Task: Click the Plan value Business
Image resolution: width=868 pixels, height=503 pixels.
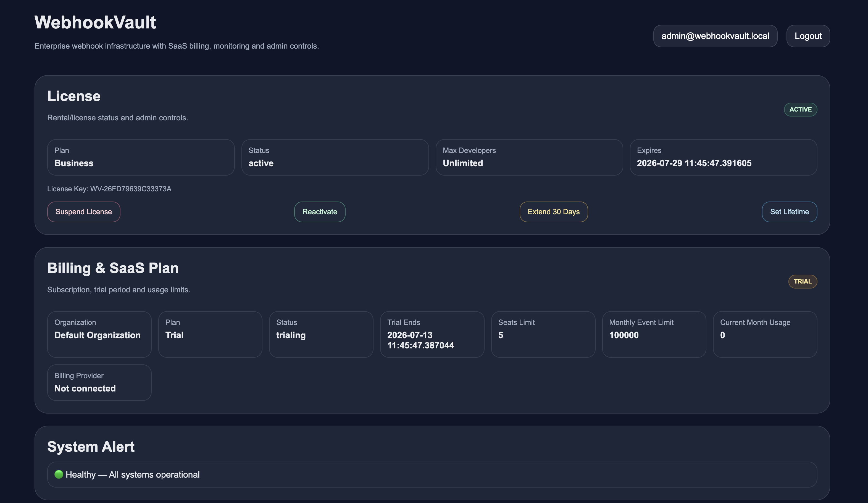Action: click(x=74, y=163)
